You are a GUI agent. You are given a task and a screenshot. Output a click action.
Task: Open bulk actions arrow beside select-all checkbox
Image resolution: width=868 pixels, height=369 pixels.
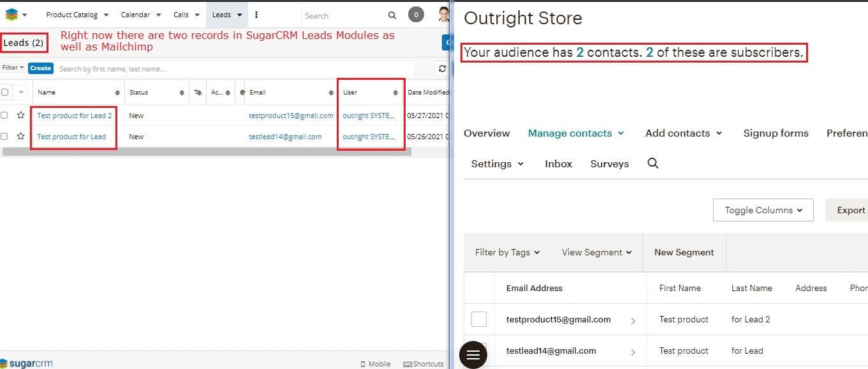pos(21,93)
